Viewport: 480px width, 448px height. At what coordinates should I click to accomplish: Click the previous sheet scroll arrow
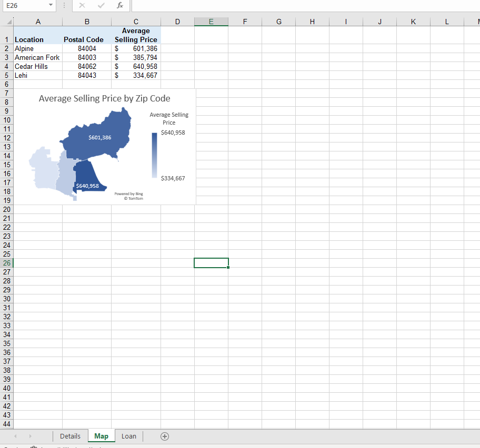click(x=15, y=436)
